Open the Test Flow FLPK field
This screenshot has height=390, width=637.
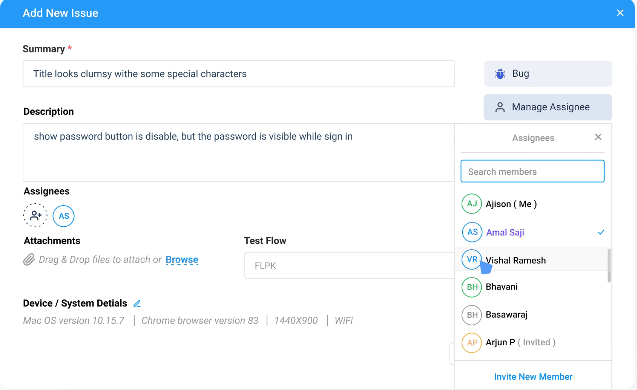349,266
